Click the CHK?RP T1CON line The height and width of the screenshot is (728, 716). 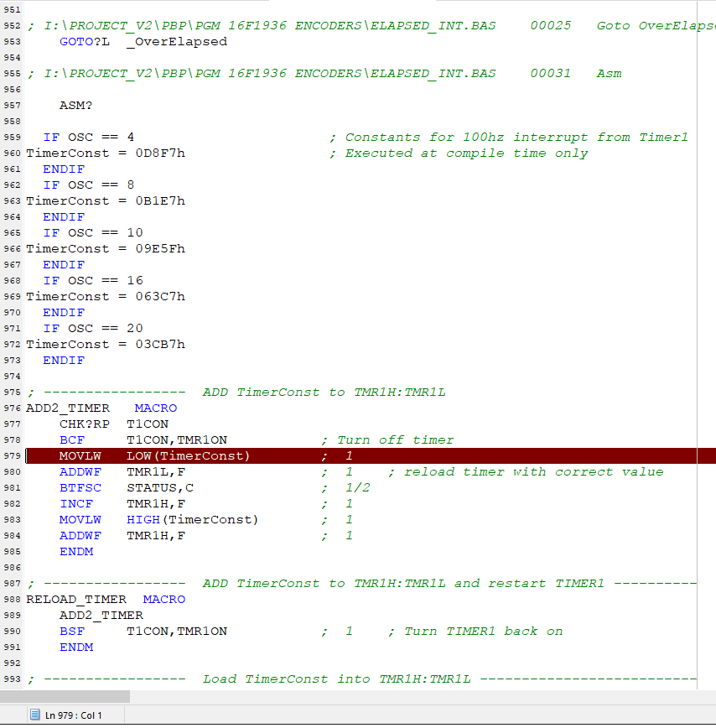click(113, 424)
